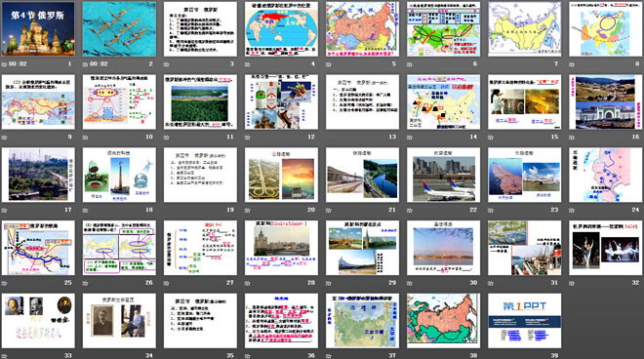
Task: Select the title slide 第4节 俄罗斯
Action: click(38, 28)
